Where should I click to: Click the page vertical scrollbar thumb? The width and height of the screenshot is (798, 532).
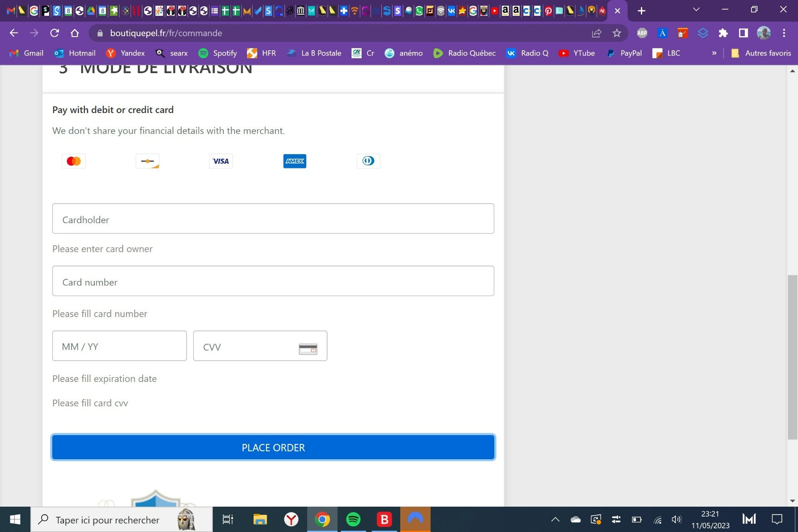click(793, 357)
